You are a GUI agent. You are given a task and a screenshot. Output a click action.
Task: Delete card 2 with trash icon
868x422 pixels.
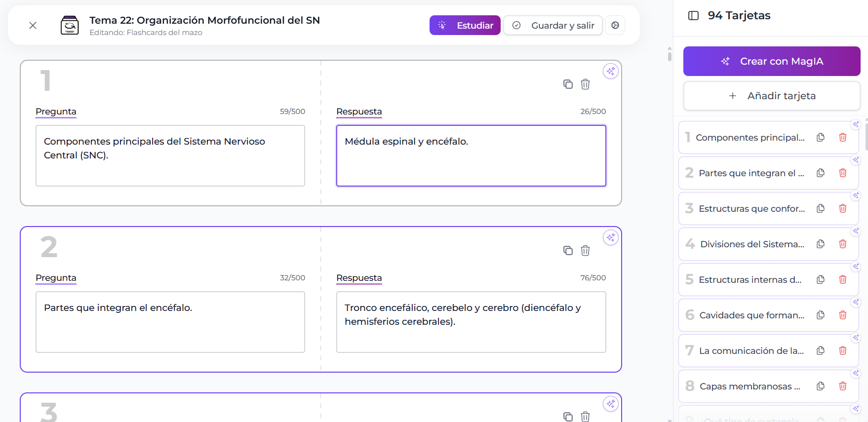pos(585,251)
